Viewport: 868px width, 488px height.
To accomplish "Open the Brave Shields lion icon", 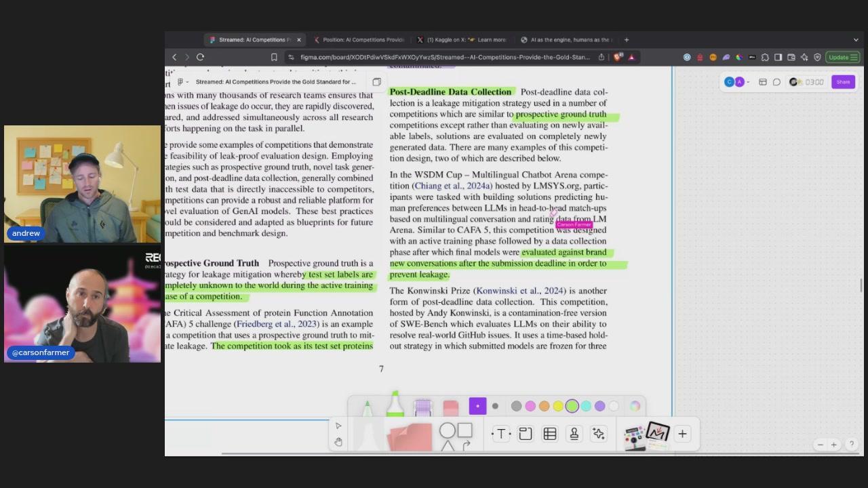I will tap(617, 57).
